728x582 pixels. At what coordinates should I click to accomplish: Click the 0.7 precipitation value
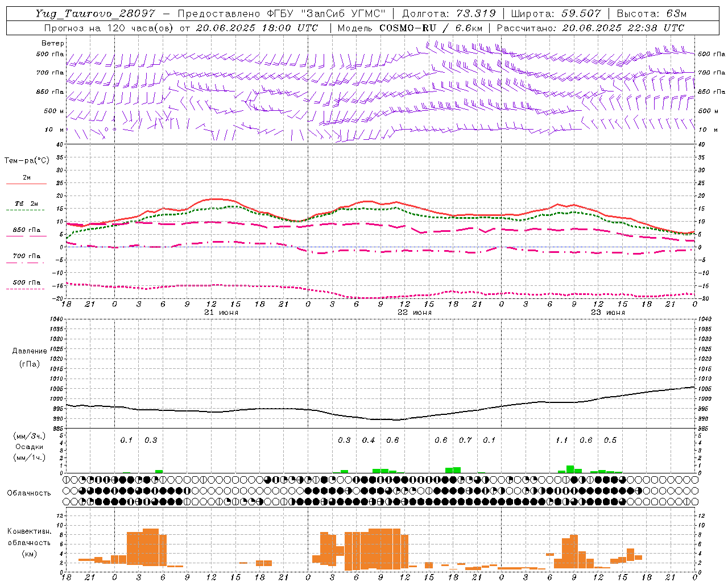465,440
